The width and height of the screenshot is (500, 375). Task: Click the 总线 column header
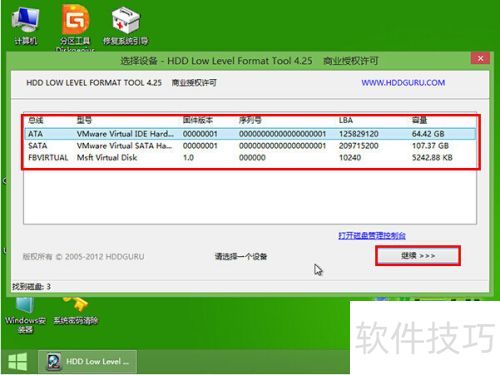tap(36, 120)
